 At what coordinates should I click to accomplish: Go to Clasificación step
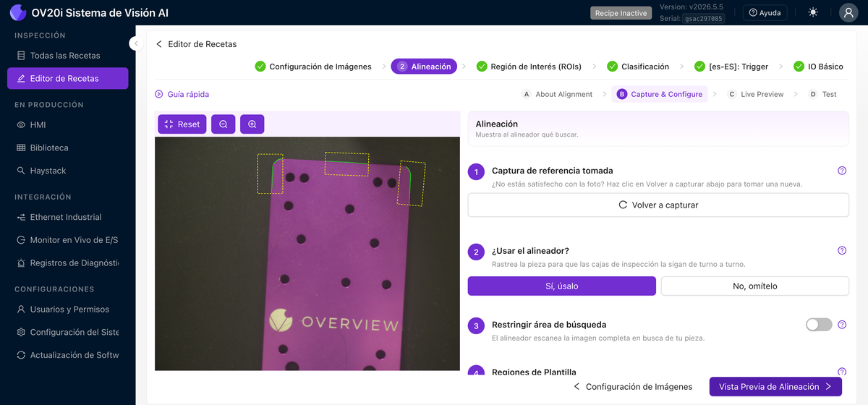click(x=638, y=67)
